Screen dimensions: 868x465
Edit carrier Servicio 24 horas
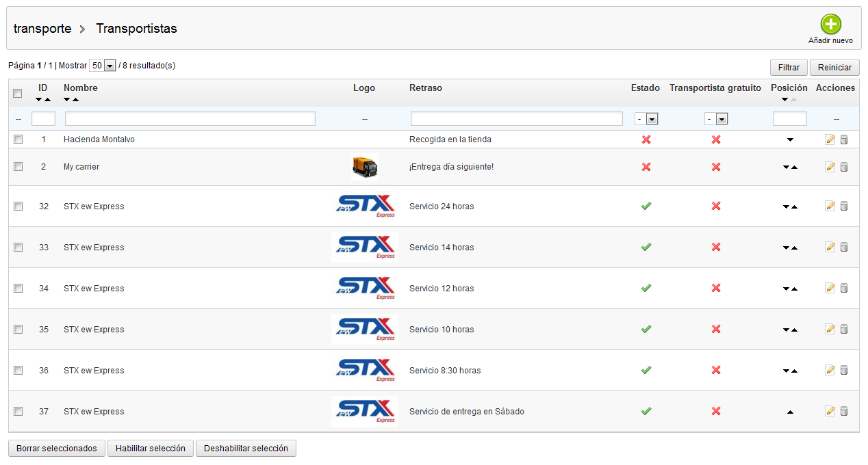tap(830, 206)
